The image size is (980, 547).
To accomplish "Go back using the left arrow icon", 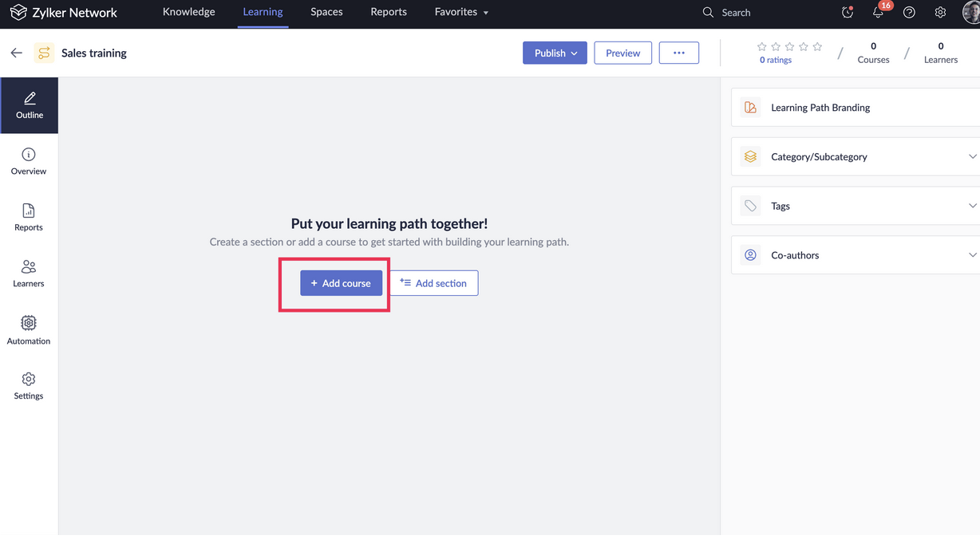I will click(16, 53).
